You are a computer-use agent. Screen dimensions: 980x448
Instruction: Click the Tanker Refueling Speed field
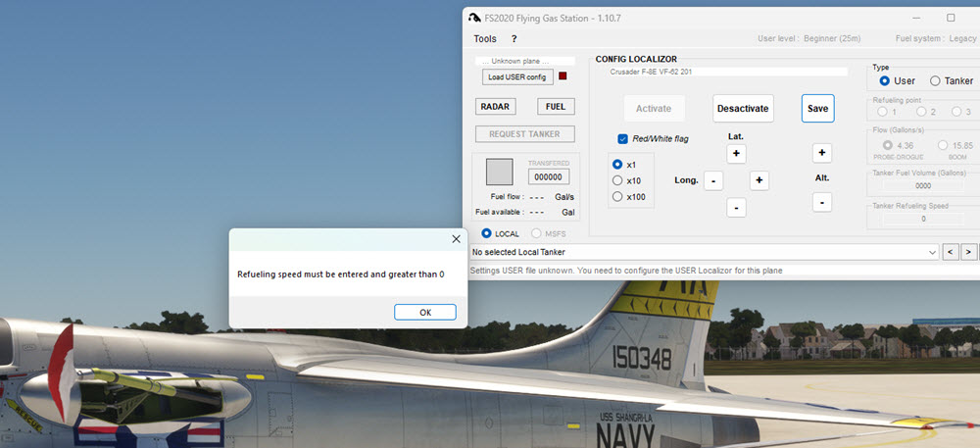click(923, 220)
